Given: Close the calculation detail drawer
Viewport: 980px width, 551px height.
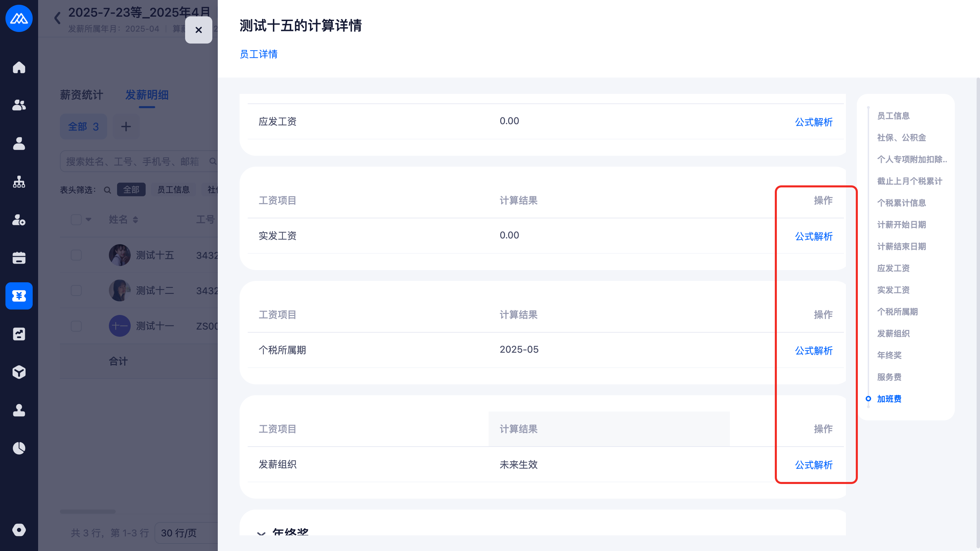Looking at the screenshot, I should coord(199,30).
